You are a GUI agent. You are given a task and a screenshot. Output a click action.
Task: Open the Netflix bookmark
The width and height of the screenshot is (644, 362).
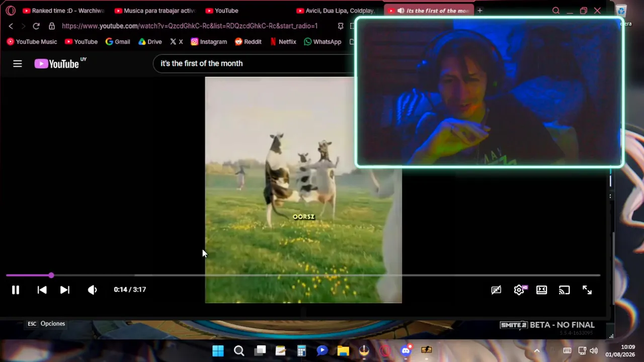[283, 42]
